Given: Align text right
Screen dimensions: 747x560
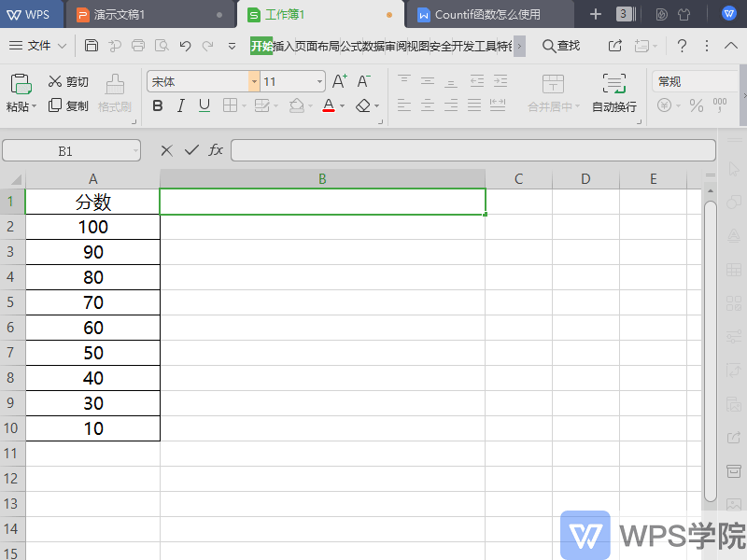Looking at the screenshot, I should coord(451,105).
